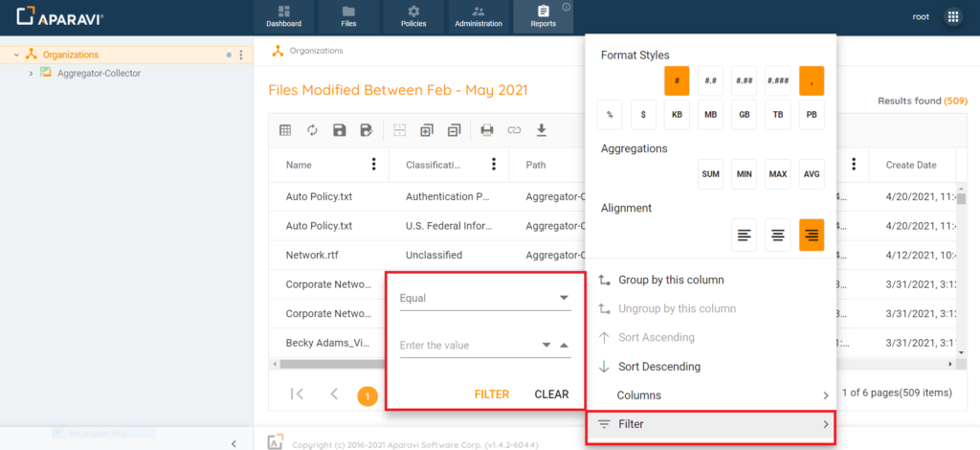Expand all groups icon

(427, 130)
